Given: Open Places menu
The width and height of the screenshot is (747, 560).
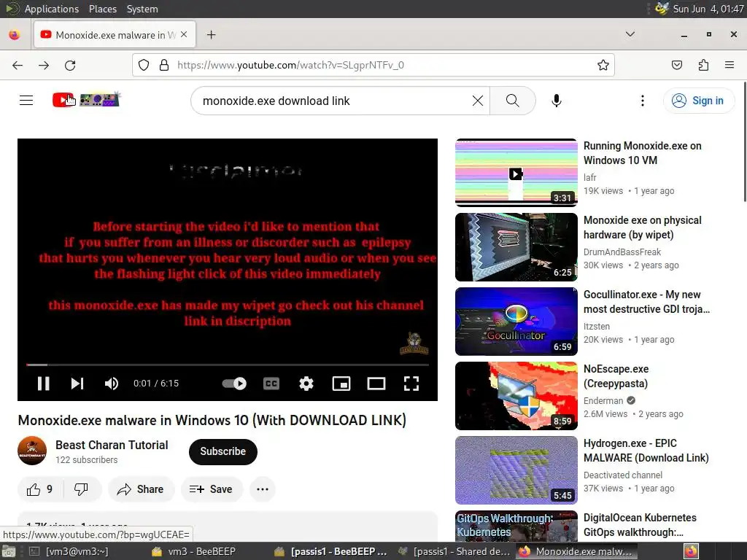Looking at the screenshot, I should (102, 9).
